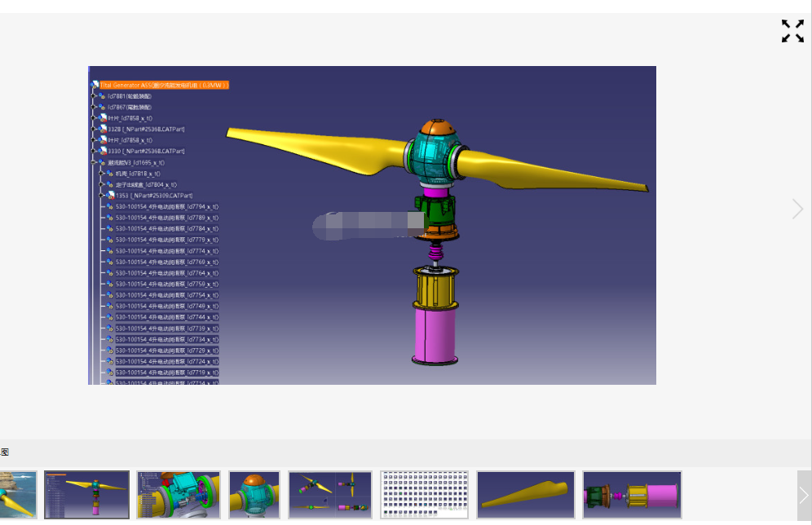Select the Id7881 tree row
This screenshot has width=812, height=525.
(130, 96)
